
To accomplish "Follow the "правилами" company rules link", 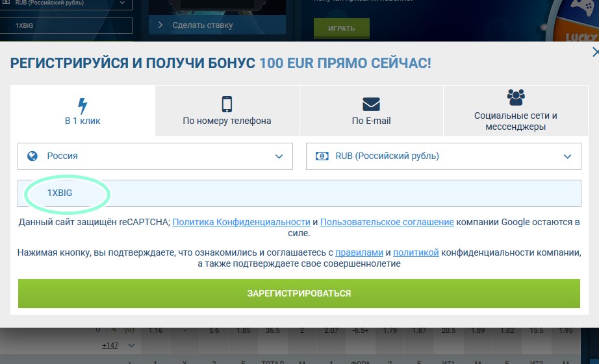I will pyautogui.click(x=359, y=252).
